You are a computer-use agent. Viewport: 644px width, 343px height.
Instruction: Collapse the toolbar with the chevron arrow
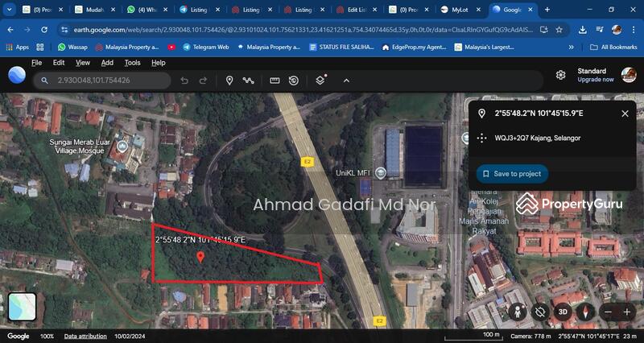tap(346, 81)
